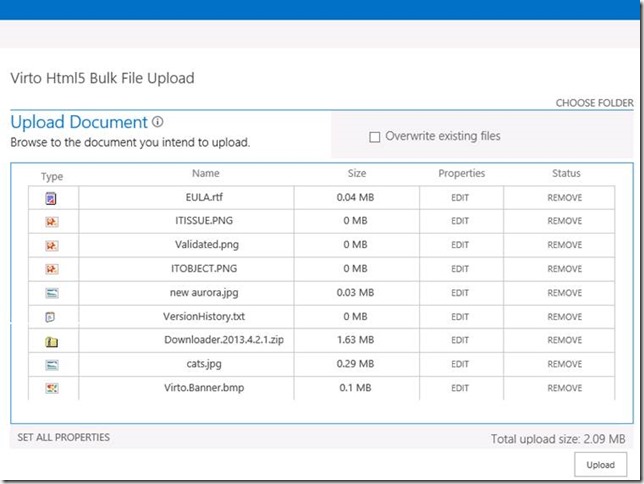Viewport: 644px width, 484px height.
Task: Click the Downloader zip archive icon
Action: pos(51,341)
